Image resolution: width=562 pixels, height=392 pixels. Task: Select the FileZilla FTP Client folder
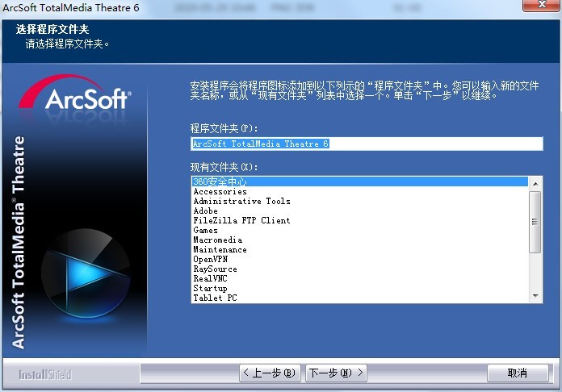point(359,220)
